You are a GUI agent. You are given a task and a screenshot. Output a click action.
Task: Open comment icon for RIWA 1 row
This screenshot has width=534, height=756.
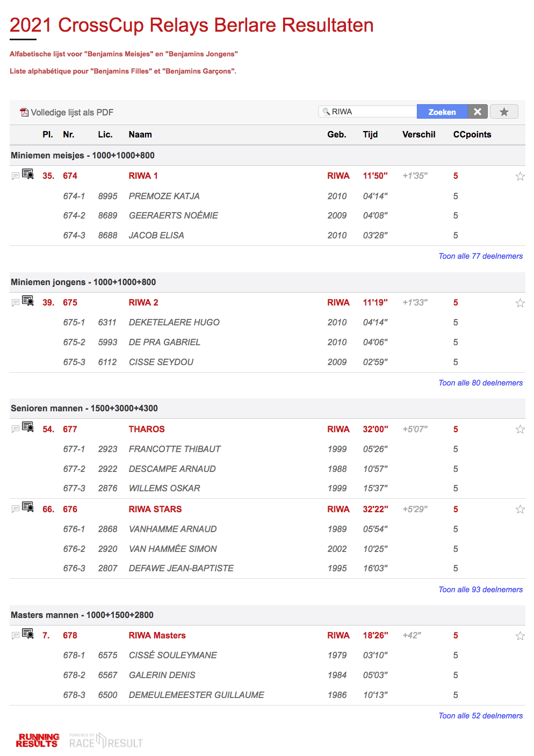click(x=16, y=176)
